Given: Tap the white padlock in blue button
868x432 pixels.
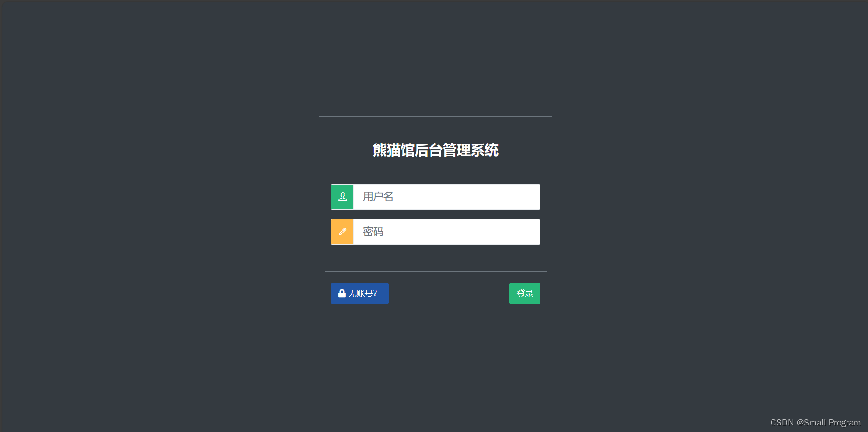Looking at the screenshot, I should pyautogui.click(x=342, y=293).
